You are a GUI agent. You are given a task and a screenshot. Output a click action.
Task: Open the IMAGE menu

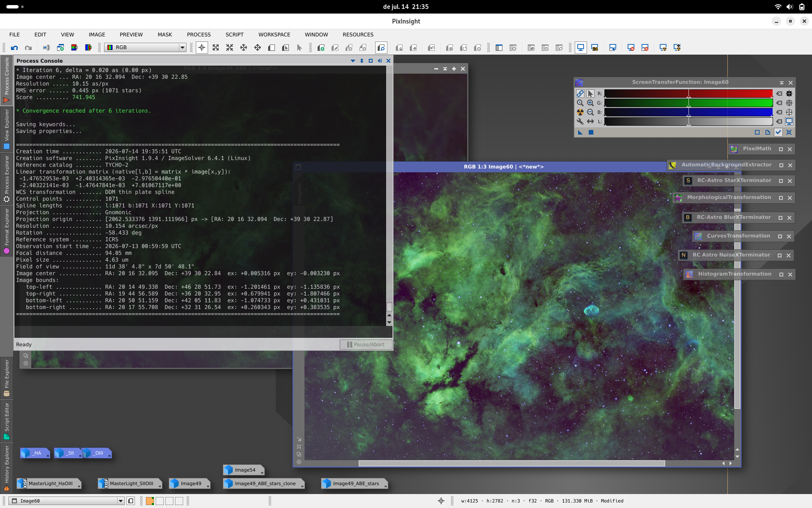pyautogui.click(x=97, y=35)
